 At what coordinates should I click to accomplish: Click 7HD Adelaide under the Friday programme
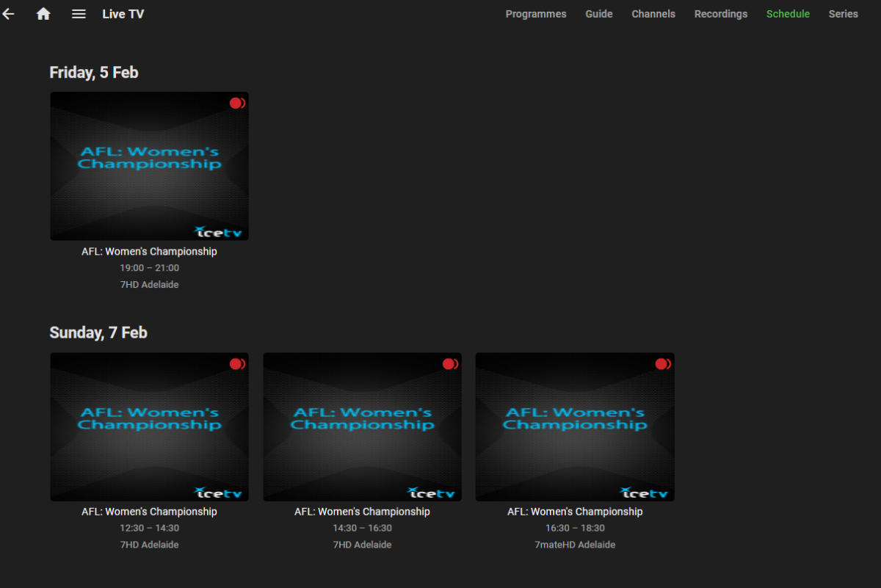(149, 284)
